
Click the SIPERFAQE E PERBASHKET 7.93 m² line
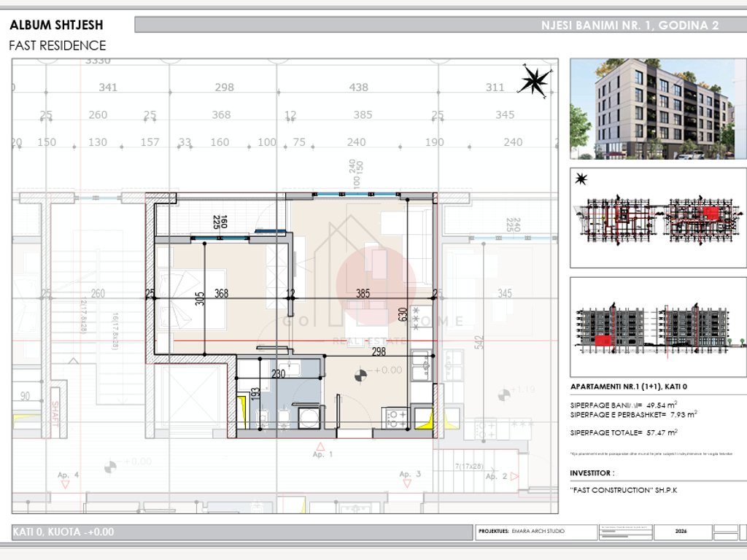click(x=634, y=415)
